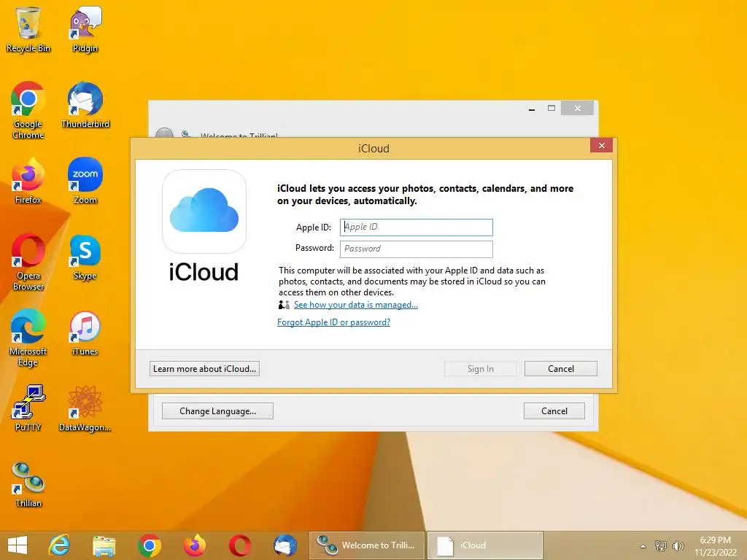
Task: Switch to the Welcome to Trillian taskbar window
Action: pos(367,545)
